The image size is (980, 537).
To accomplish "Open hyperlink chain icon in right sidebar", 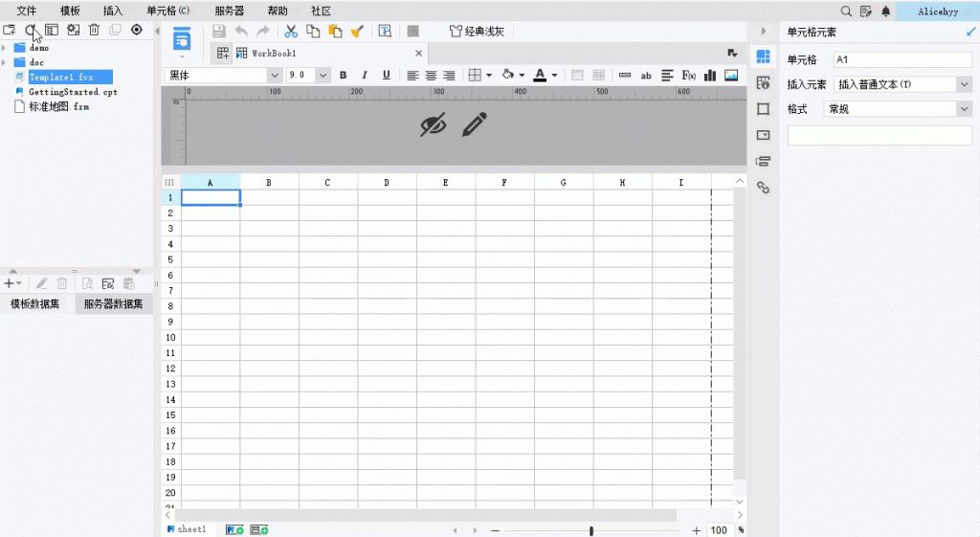I will [x=763, y=188].
